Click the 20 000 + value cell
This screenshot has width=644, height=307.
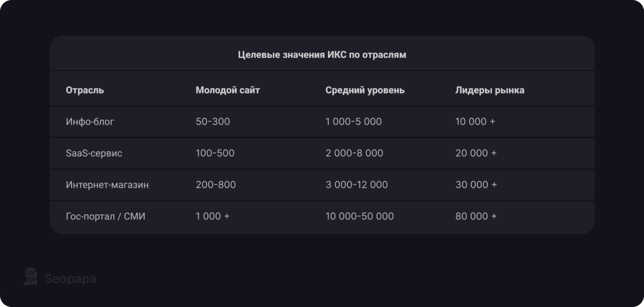pos(476,153)
